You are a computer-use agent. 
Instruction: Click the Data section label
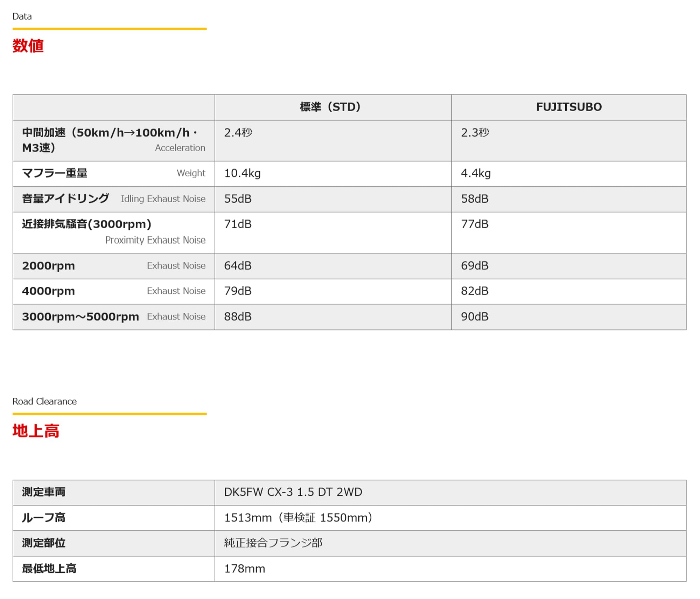click(22, 16)
